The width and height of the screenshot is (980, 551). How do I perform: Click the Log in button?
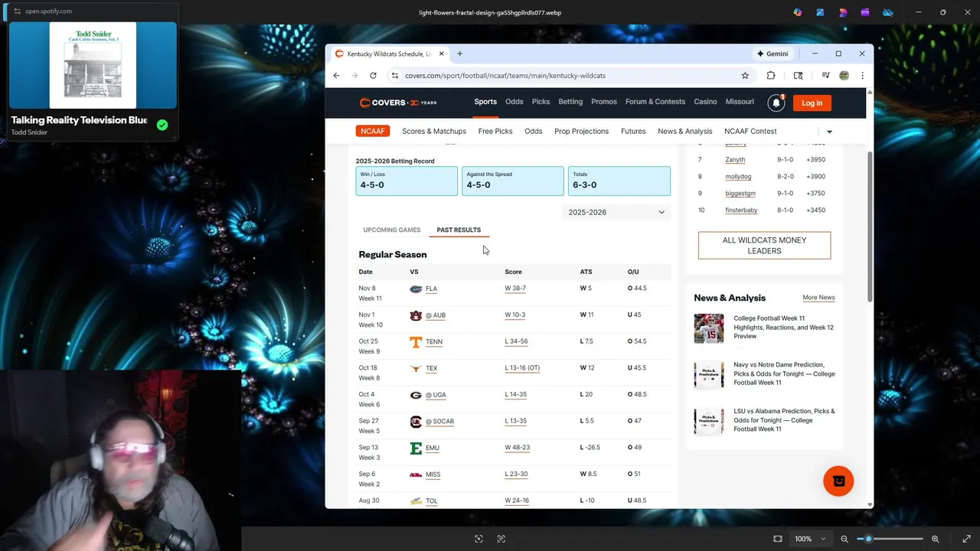[x=812, y=103]
